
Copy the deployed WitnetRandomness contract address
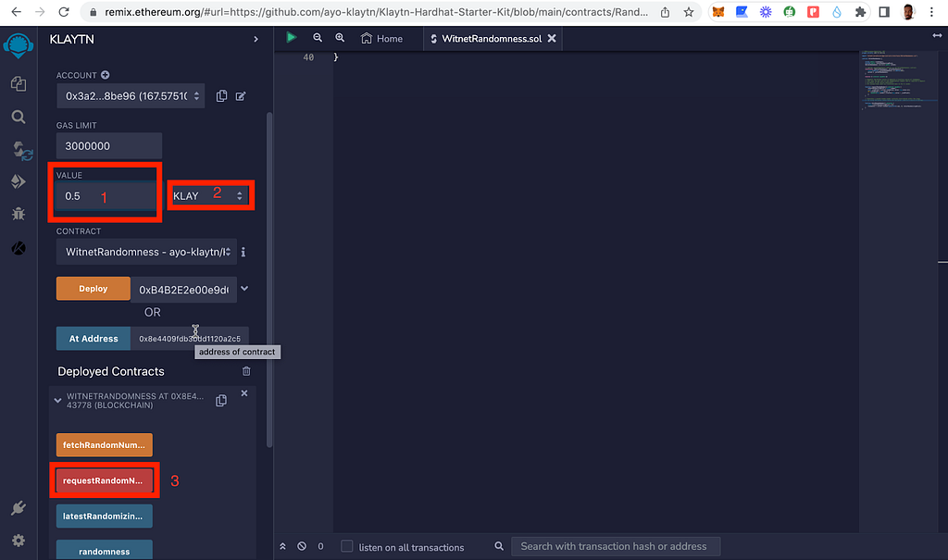pyautogui.click(x=221, y=401)
